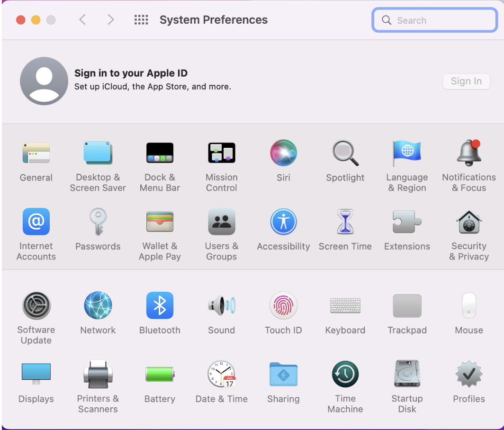Go back with the left chevron

82,19
